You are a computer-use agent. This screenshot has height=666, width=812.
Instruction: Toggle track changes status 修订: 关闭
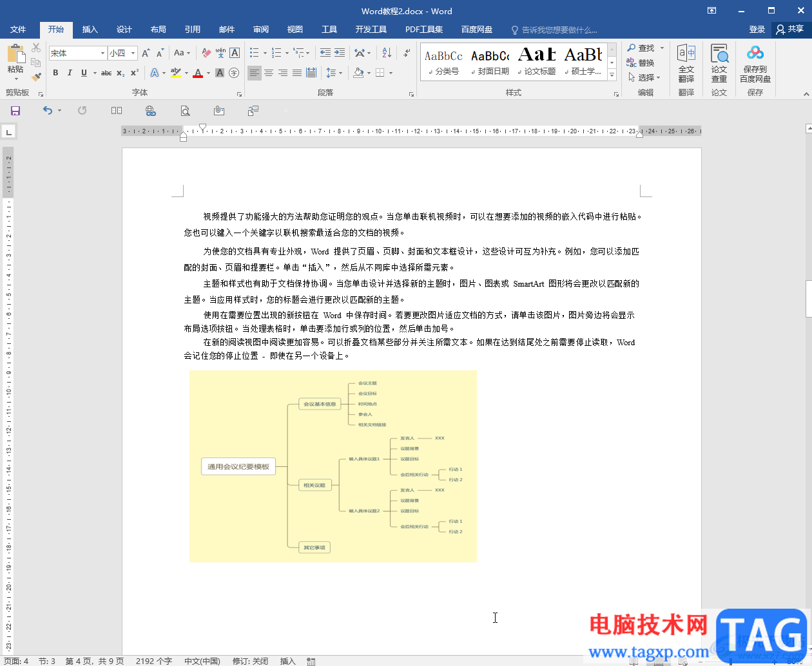click(250, 661)
